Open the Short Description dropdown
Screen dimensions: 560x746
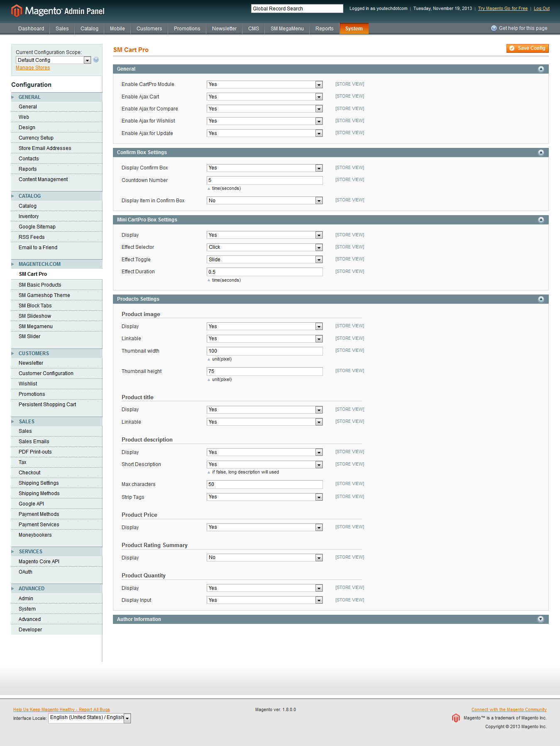click(x=265, y=464)
